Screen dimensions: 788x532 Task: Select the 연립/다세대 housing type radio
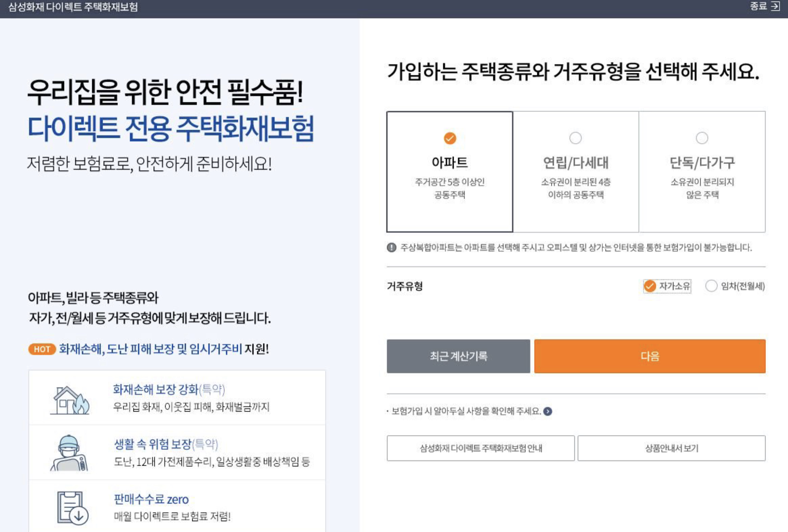575,138
